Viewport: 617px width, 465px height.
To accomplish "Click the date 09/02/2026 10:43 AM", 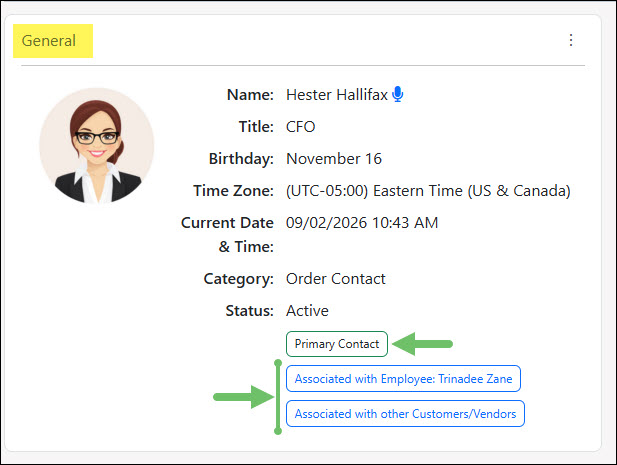I will coord(362,223).
